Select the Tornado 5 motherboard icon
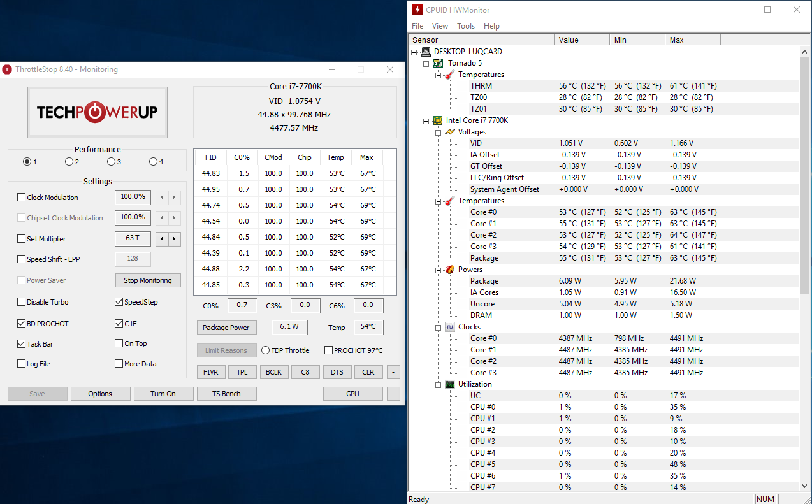Screen dimensions: 812x504 [x=438, y=63]
